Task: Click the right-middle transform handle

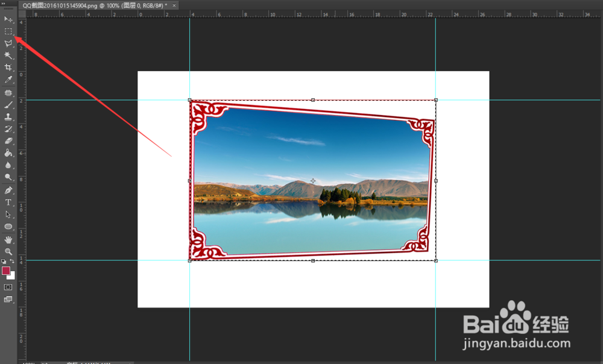Action: [436, 181]
